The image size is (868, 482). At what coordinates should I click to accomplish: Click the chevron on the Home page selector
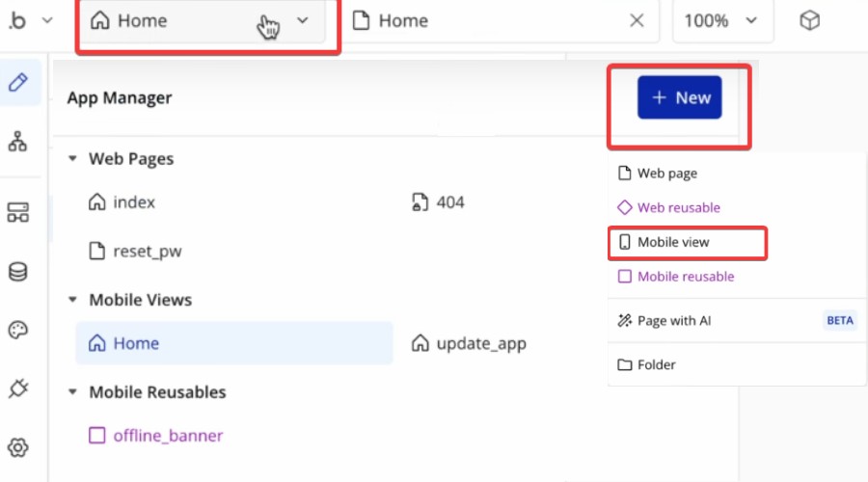[302, 21]
